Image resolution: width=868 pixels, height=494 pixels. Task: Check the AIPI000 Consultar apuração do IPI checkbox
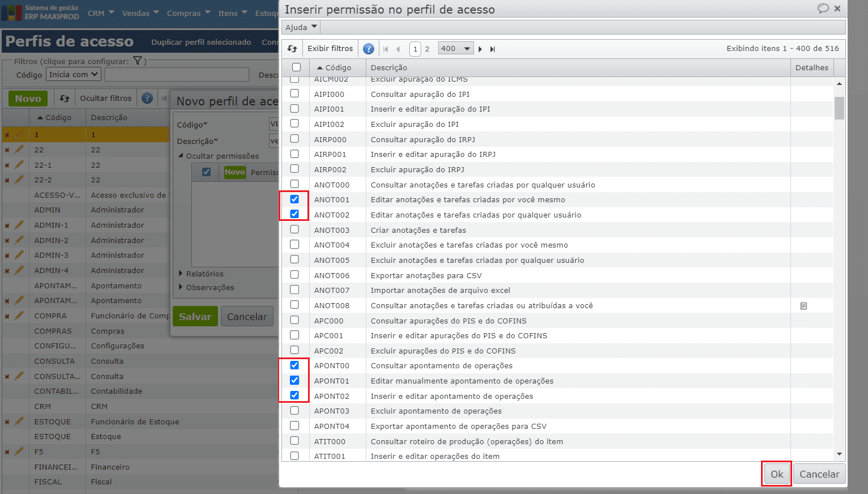tap(294, 93)
